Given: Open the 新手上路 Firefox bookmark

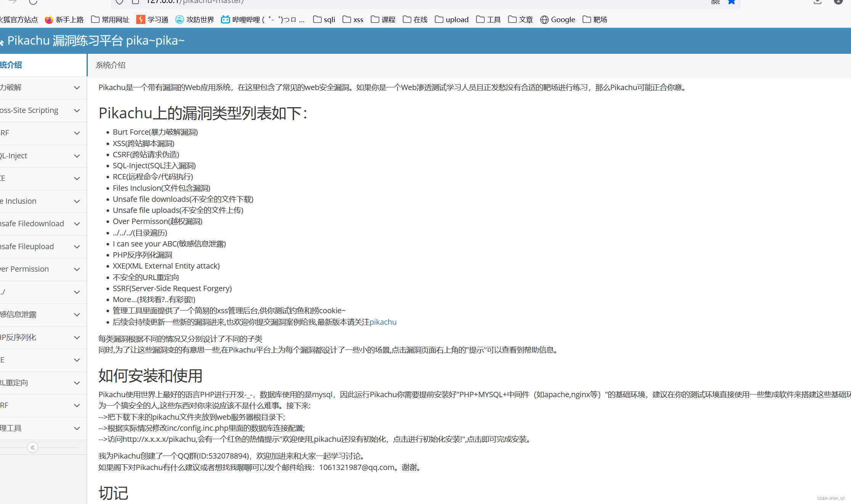Looking at the screenshot, I should click(64, 19).
